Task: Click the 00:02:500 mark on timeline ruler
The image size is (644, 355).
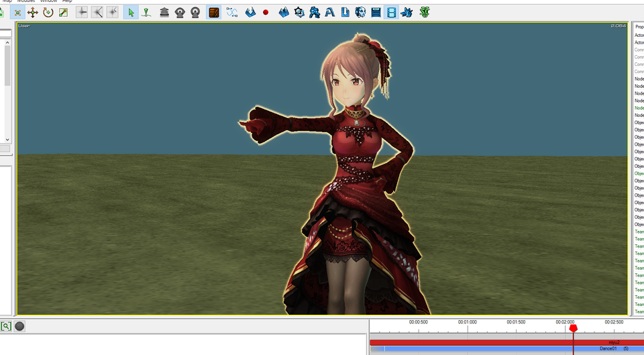Action: click(x=614, y=322)
